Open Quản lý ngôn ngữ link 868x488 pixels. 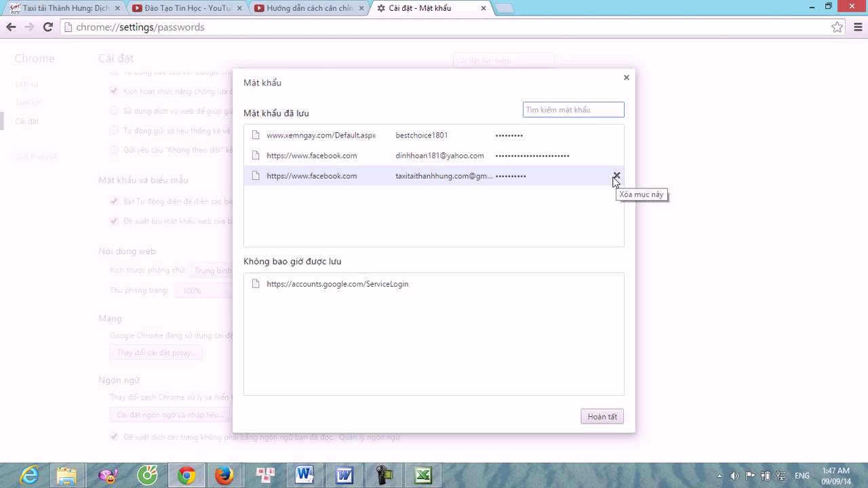pyautogui.click(x=370, y=437)
